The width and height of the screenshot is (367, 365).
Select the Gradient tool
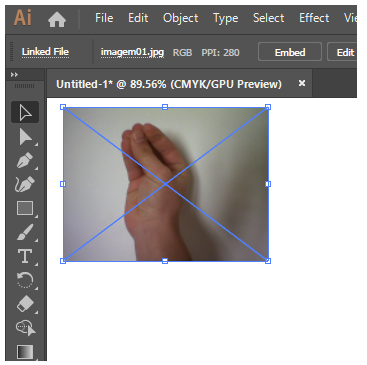point(25,352)
